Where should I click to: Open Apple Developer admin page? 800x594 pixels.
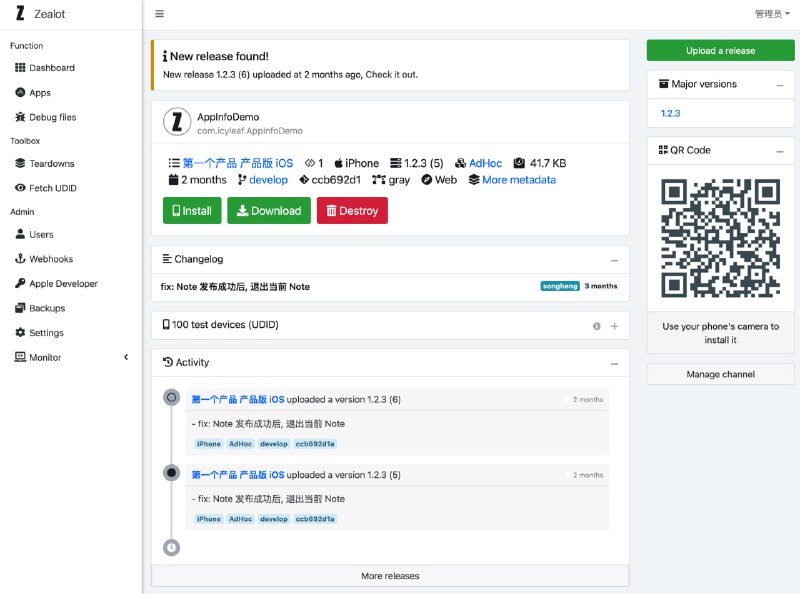(63, 284)
